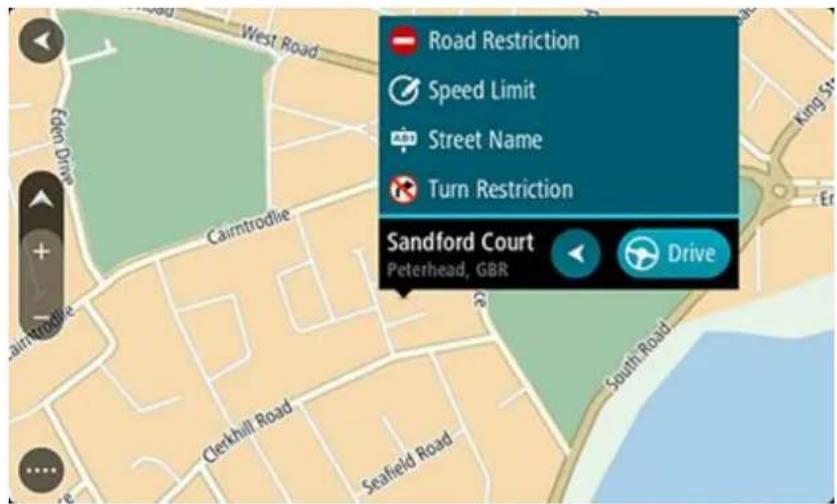Tap the Turn Restriction icon

(x=403, y=190)
